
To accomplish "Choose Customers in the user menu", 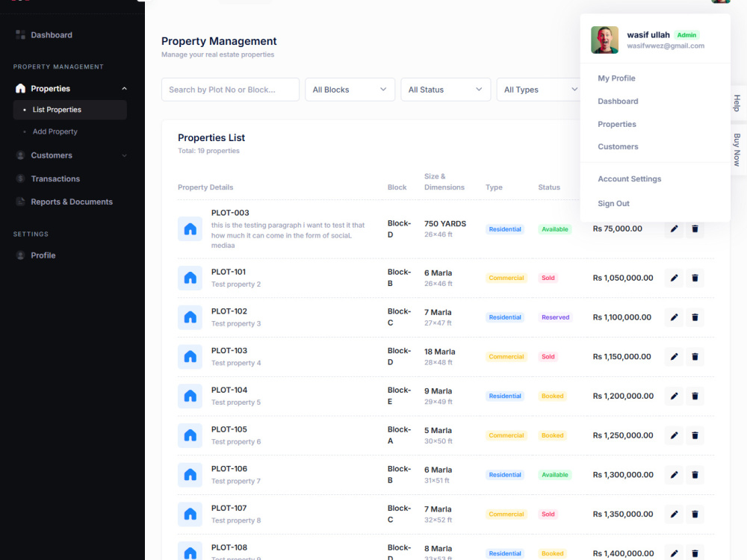I will coord(618,146).
